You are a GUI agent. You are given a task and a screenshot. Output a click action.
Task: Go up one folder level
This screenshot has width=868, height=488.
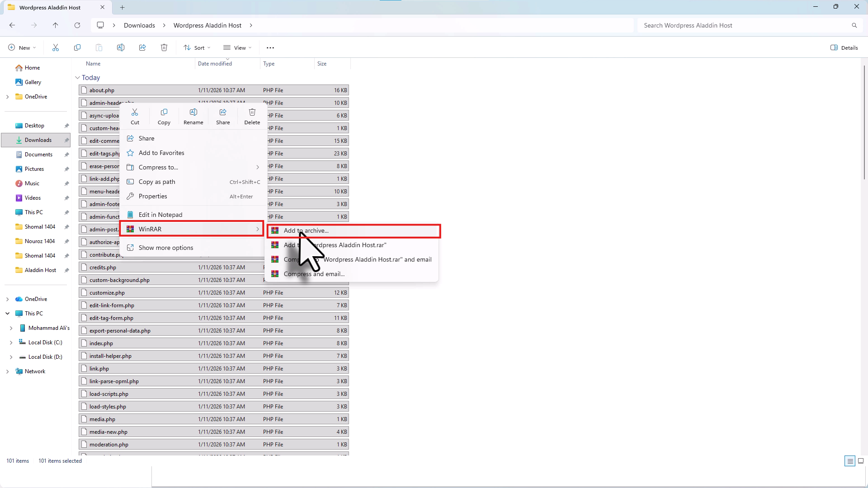pyautogui.click(x=56, y=25)
